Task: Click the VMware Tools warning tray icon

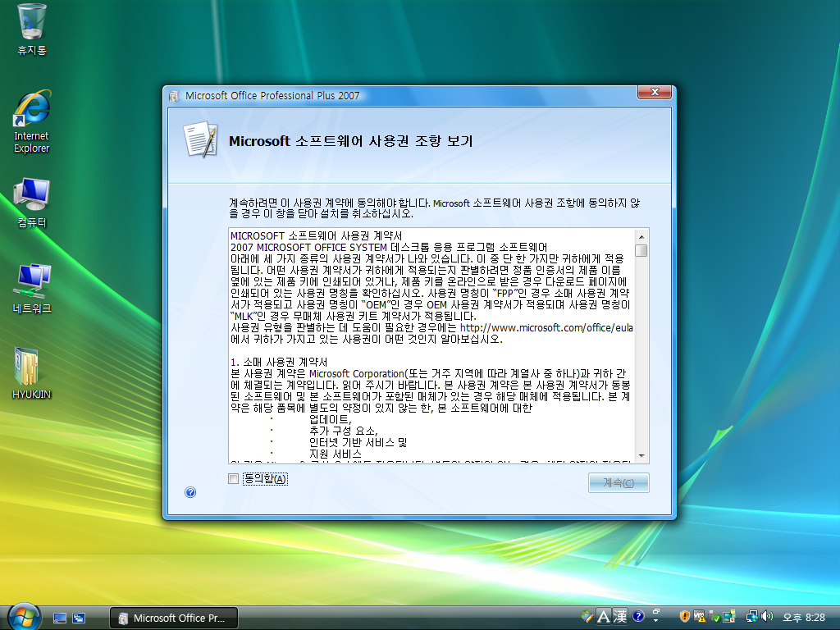Action: tap(699, 617)
